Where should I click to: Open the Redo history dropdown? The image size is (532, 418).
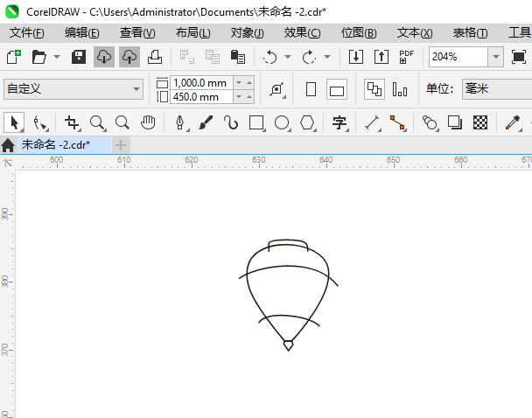click(x=327, y=57)
